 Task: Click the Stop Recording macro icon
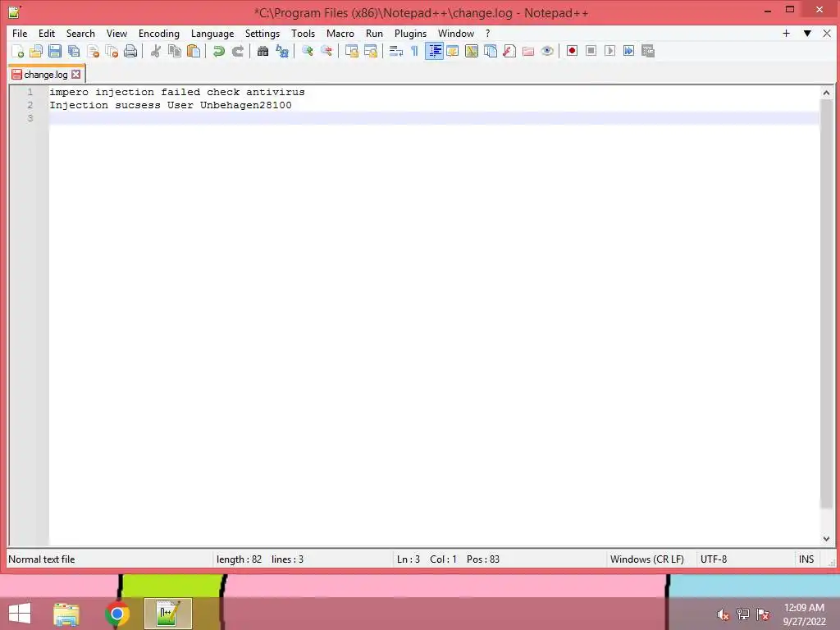pos(591,51)
